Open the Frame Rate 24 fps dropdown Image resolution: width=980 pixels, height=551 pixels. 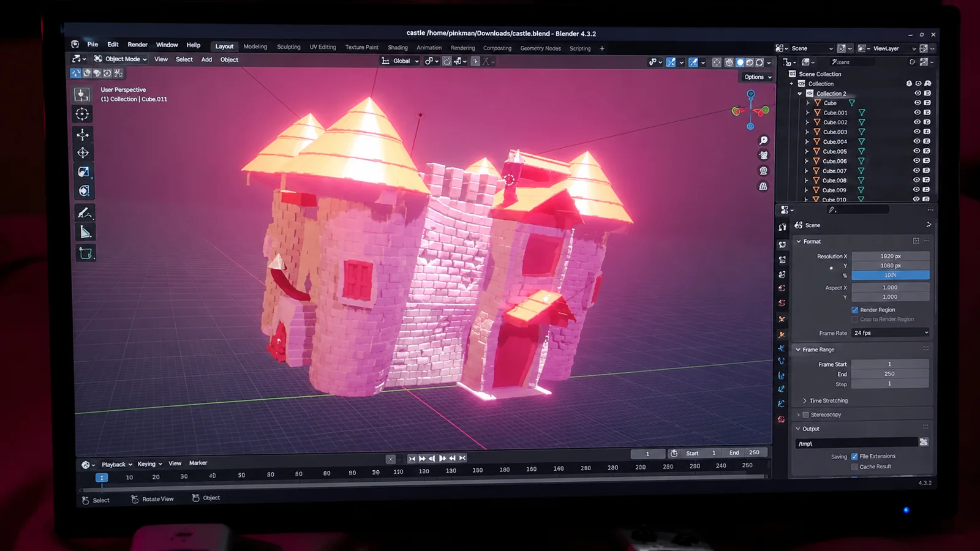click(891, 332)
